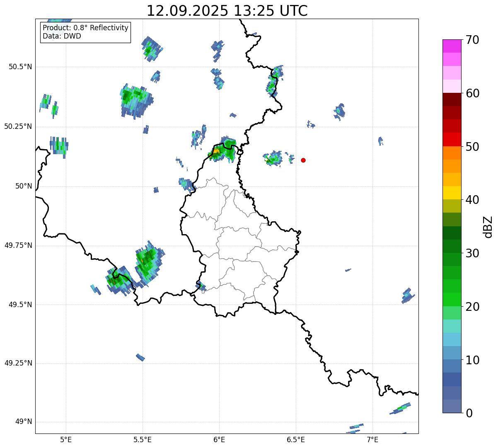
Task: Pick the bright red colorbar swatch above 50
Action: [x=451, y=139]
